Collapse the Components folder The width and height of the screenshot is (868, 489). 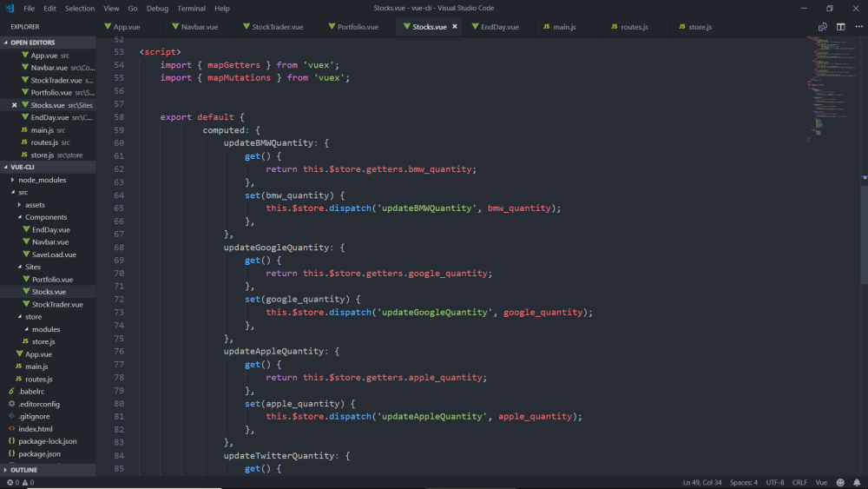(45, 217)
